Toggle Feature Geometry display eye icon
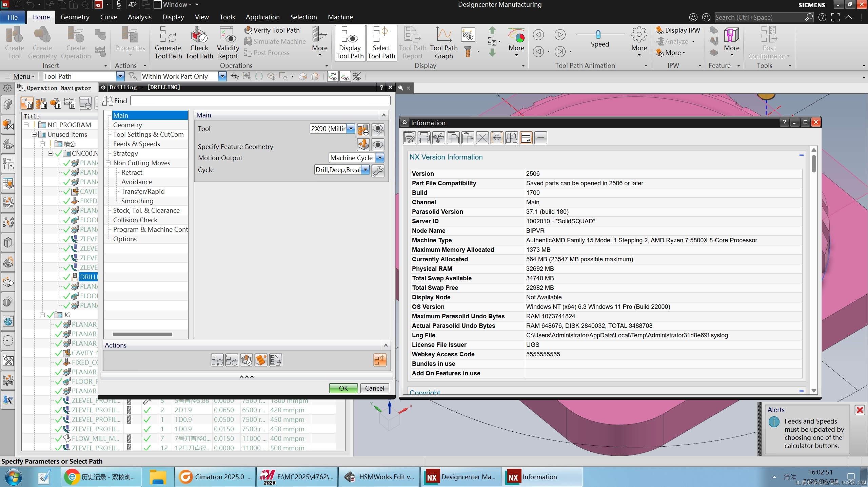The width and height of the screenshot is (868, 487). [378, 145]
